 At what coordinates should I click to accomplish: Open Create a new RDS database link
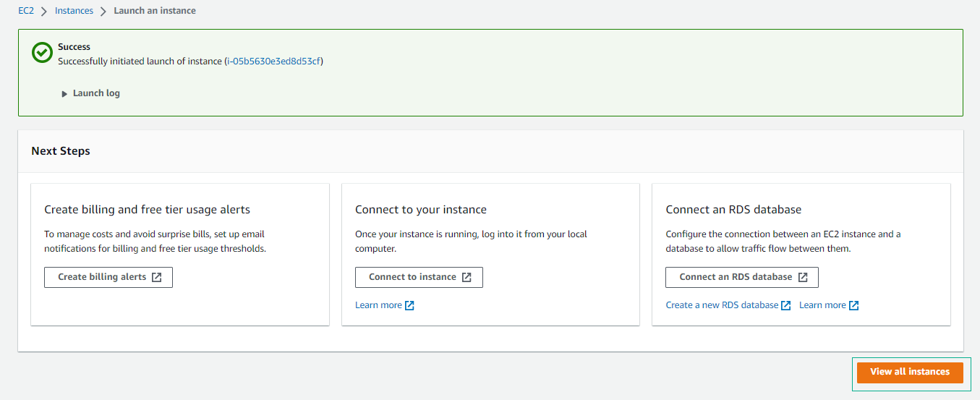click(x=723, y=305)
